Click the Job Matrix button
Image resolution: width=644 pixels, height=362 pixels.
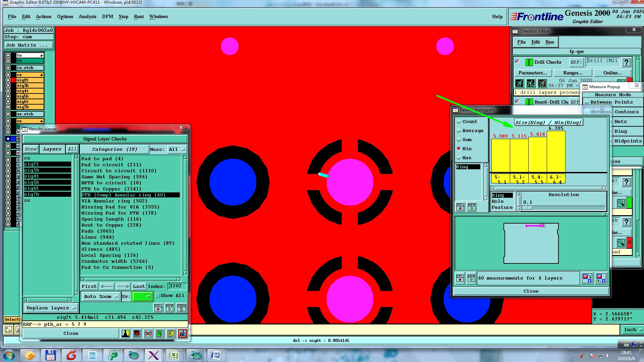point(29,45)
